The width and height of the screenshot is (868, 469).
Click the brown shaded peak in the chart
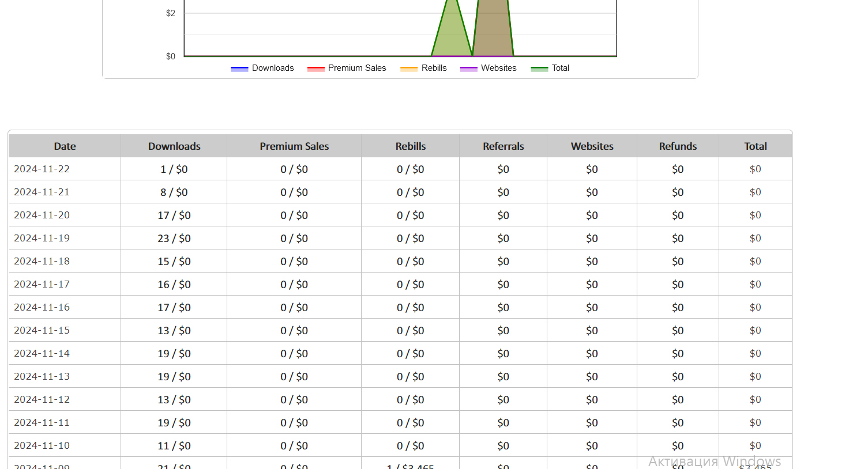tap(493, 29)
